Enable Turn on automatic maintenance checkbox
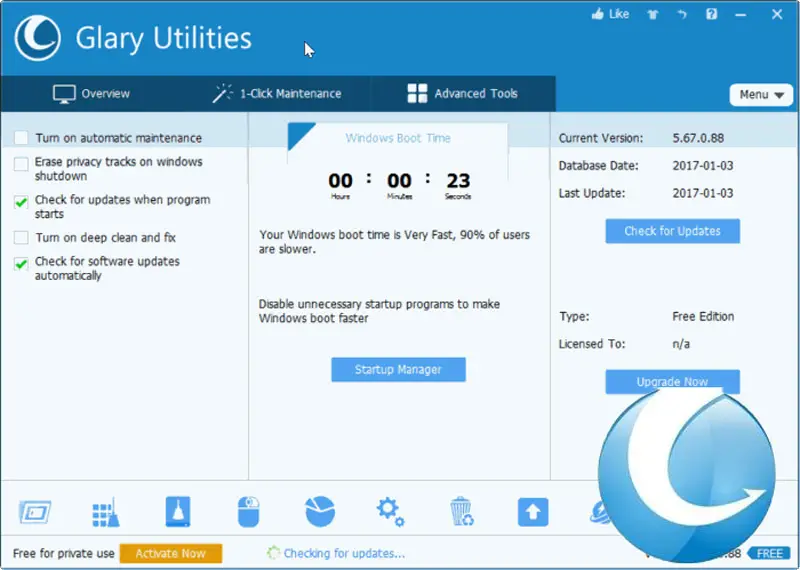 (x=21, y=138)
